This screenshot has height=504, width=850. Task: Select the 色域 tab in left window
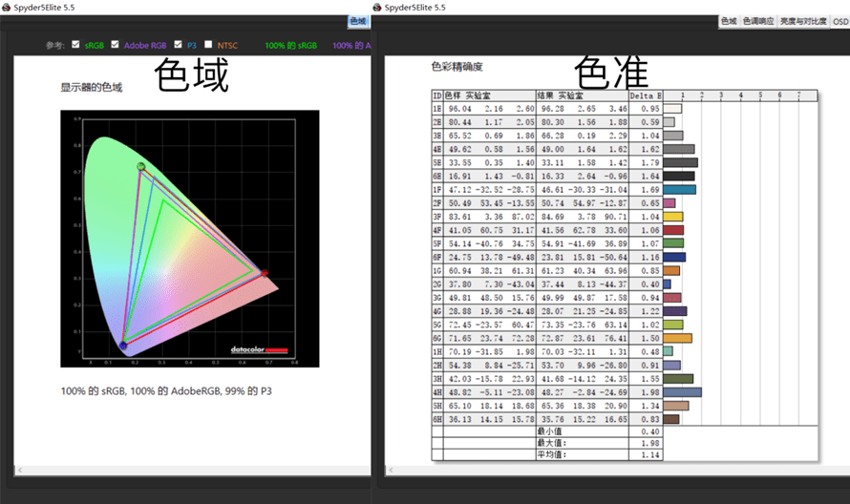(x=358, y=21)
